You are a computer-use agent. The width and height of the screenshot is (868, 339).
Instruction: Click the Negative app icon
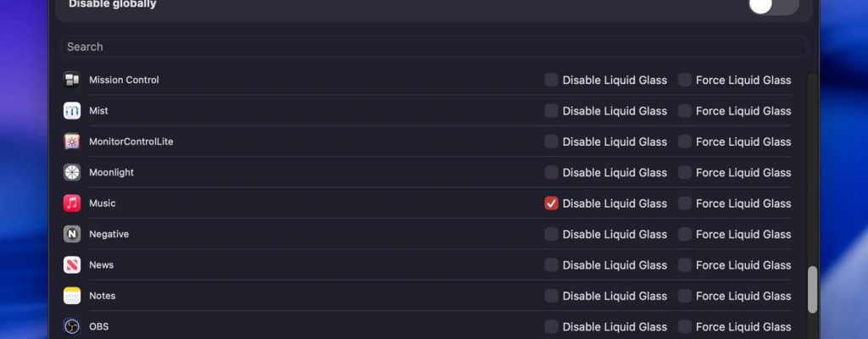click(x=72, y=234)
